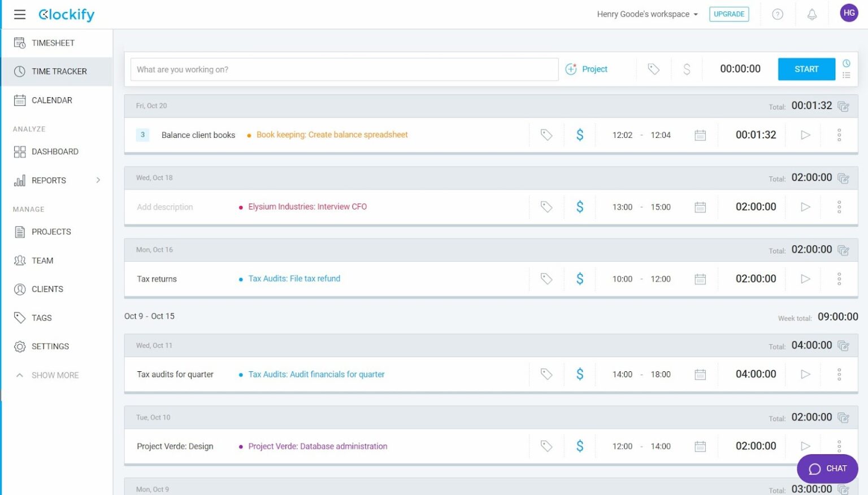Mark the Tax returns entry as billable

coord(580,279)
